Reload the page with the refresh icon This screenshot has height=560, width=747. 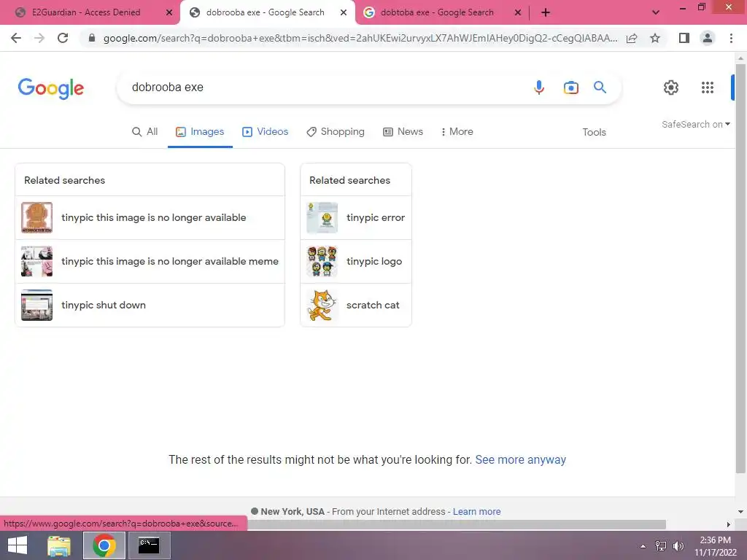click(x=63, y=38)
